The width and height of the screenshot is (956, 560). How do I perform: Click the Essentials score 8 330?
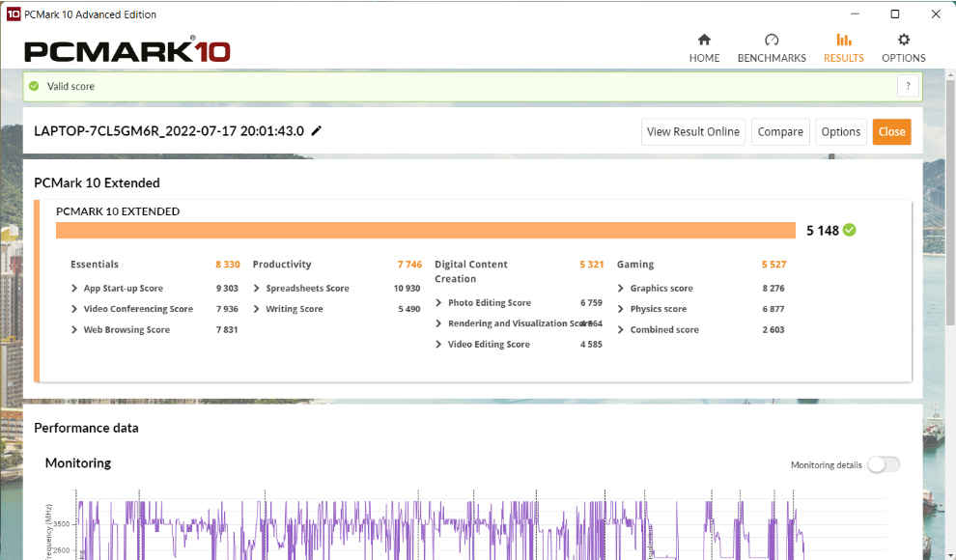tap(228, 265)
